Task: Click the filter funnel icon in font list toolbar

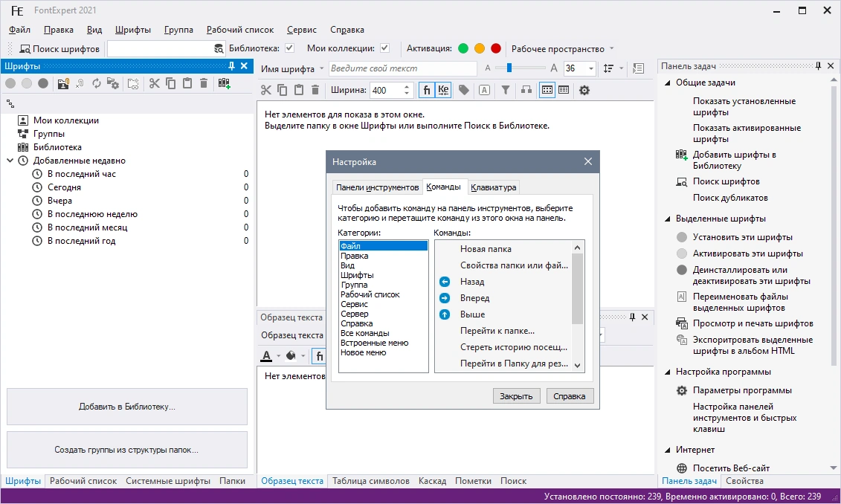Action: coord(506,90)
